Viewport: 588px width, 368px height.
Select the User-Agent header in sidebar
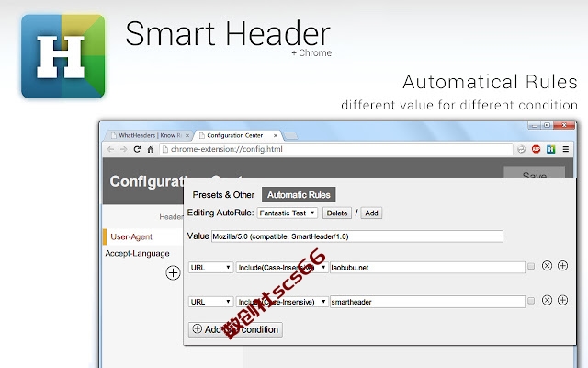pyautogui.click(x=142, y=237)
